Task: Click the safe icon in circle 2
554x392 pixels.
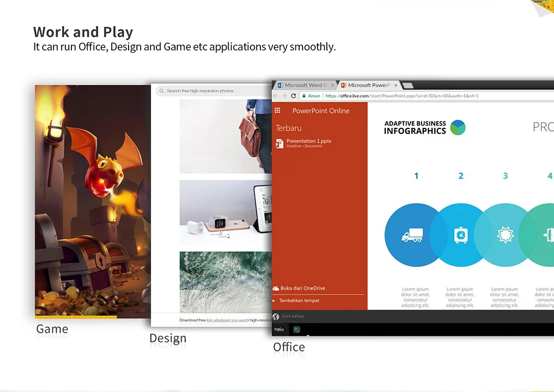Action: pos(461,235)
